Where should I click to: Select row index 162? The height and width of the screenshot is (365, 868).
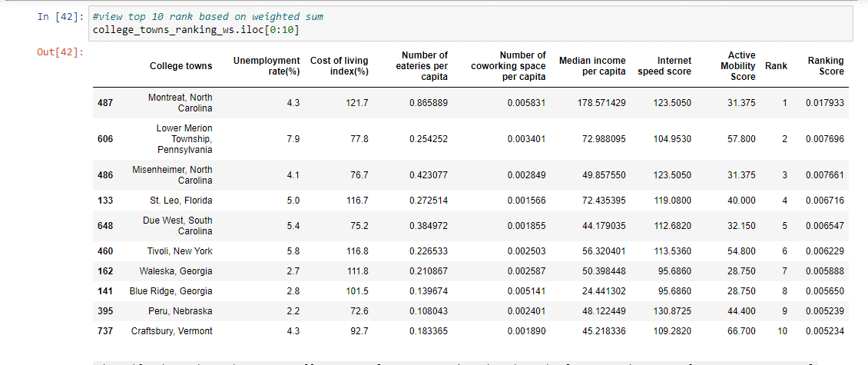105,270
